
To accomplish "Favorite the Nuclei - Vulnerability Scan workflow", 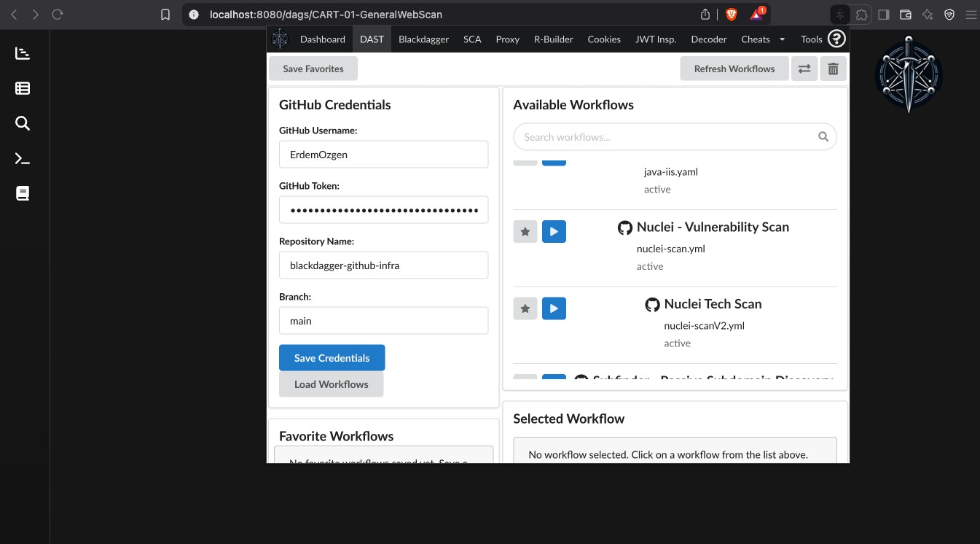I will click(525, 231).
